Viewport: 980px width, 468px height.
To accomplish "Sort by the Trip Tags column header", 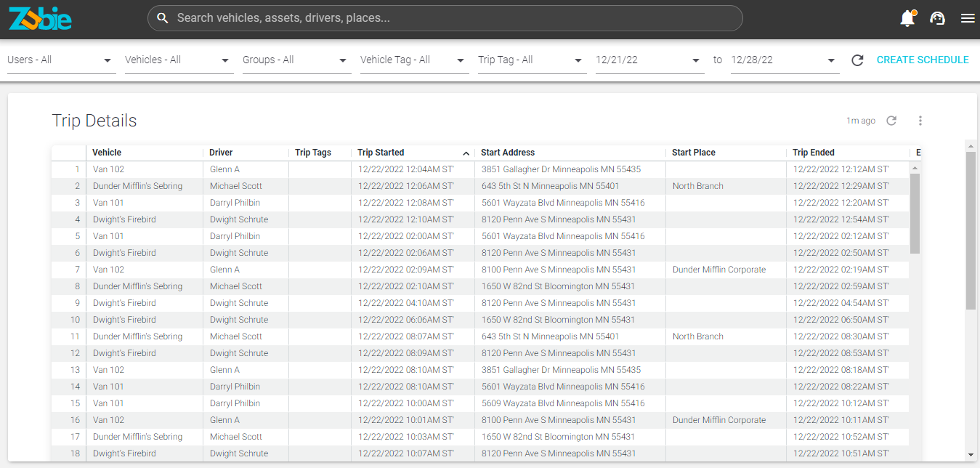I will point(313,153).
